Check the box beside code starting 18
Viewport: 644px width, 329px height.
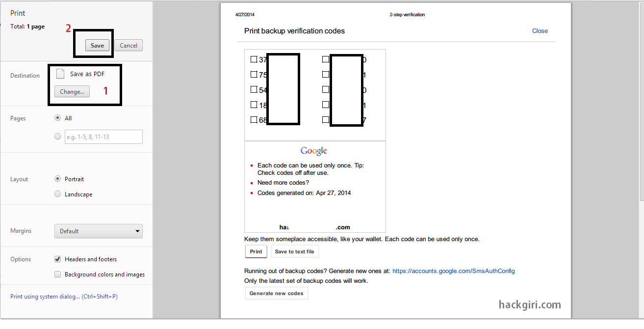254,105
